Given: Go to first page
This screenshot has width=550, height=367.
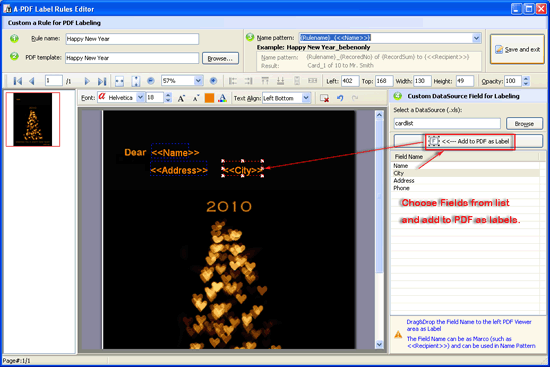Looking at the screenshot, I should tap(18, 81).
